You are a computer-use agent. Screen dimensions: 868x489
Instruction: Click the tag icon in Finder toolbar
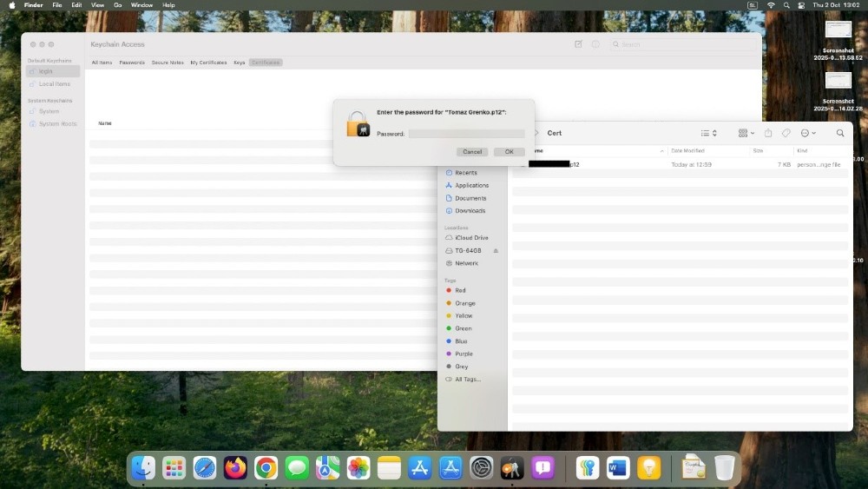[x=786, y=133]
